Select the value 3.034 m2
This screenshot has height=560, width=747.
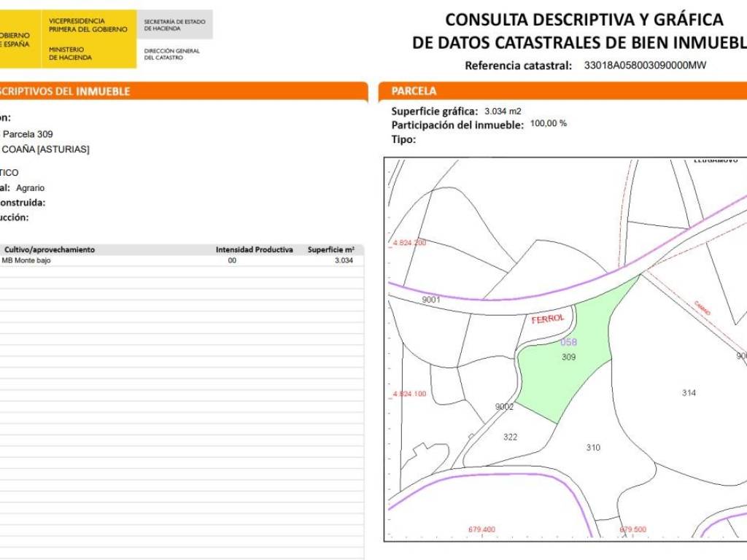(503, 111)
